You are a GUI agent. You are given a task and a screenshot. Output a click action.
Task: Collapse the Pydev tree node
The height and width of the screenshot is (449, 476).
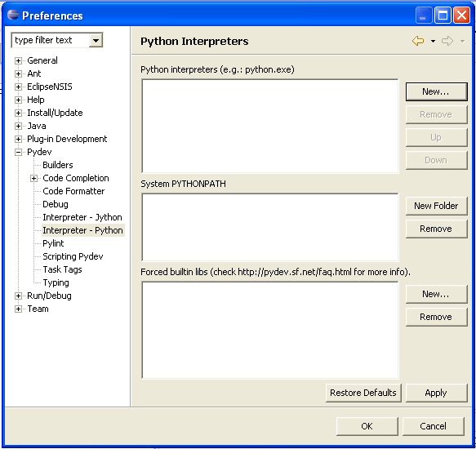(18, 152)
